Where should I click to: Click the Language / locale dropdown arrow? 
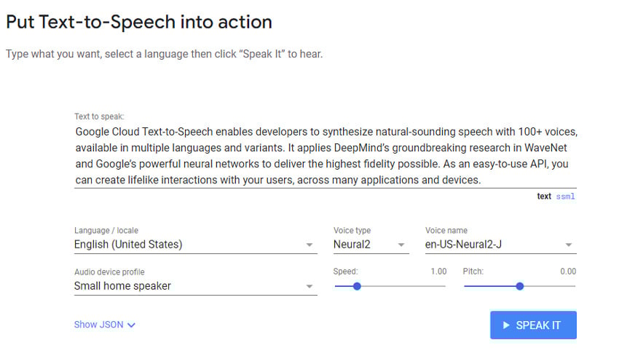309,245
